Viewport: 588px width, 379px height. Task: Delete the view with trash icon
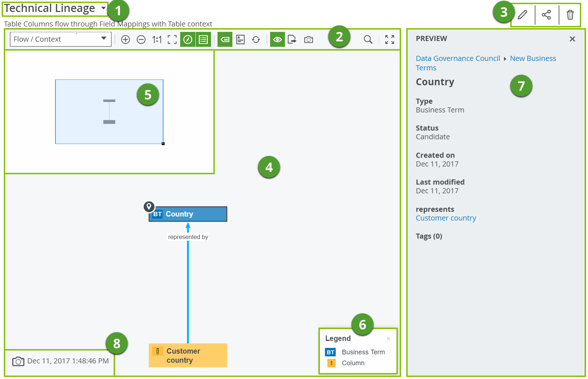pos(570,15)
